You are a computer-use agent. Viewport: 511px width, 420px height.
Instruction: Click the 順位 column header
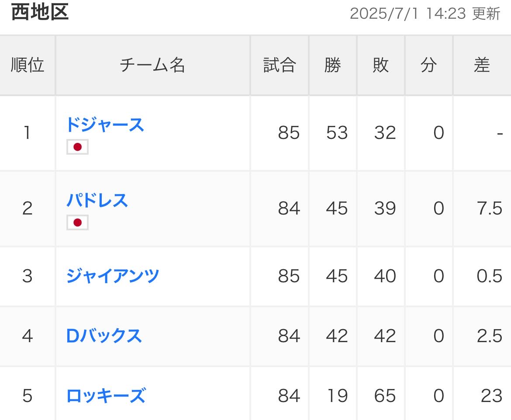pyautogui.click(x=28, y=65)
